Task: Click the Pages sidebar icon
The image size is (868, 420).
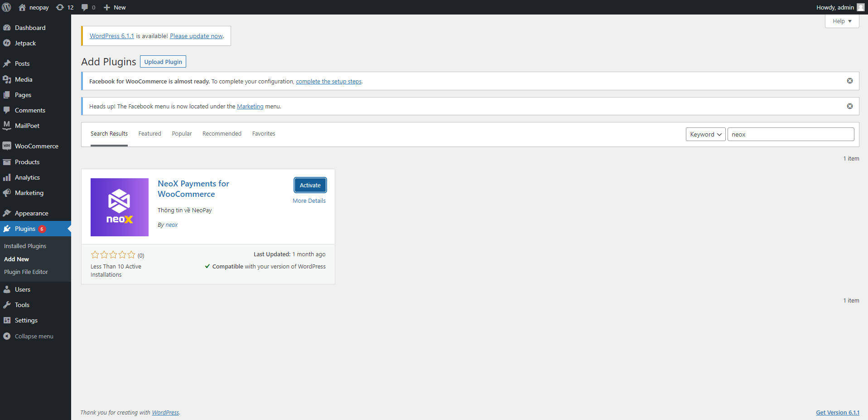Action: coord(7,95)
